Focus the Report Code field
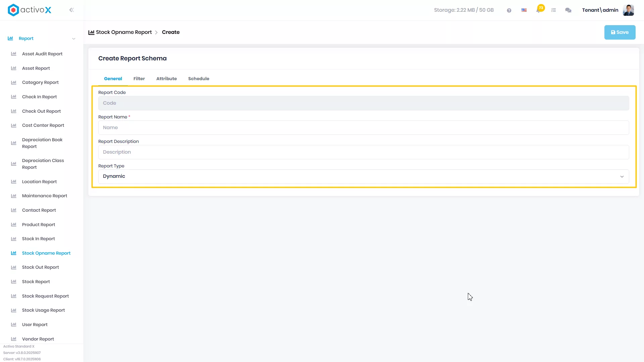Screen dimensions: 644x362 coord(363,103)
